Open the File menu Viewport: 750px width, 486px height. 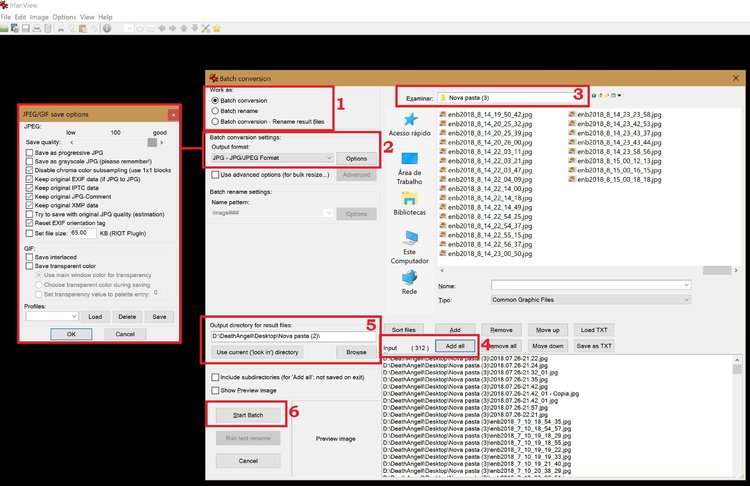[6, 17]
